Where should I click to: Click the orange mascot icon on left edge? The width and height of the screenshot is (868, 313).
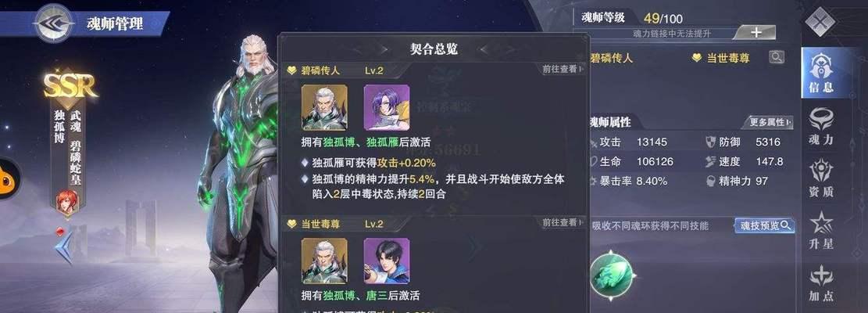[9, 178]
